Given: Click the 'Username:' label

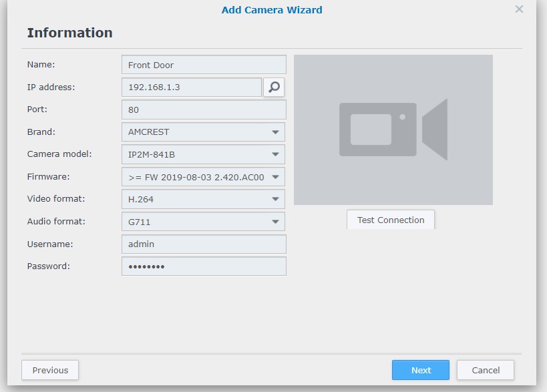Looking at the screenshot, I should 50,244.
